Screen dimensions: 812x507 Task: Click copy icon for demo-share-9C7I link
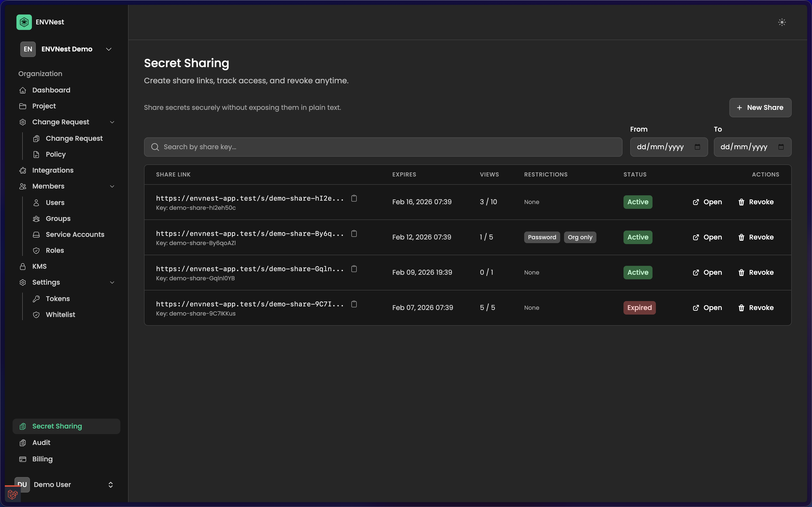[354, 304]
